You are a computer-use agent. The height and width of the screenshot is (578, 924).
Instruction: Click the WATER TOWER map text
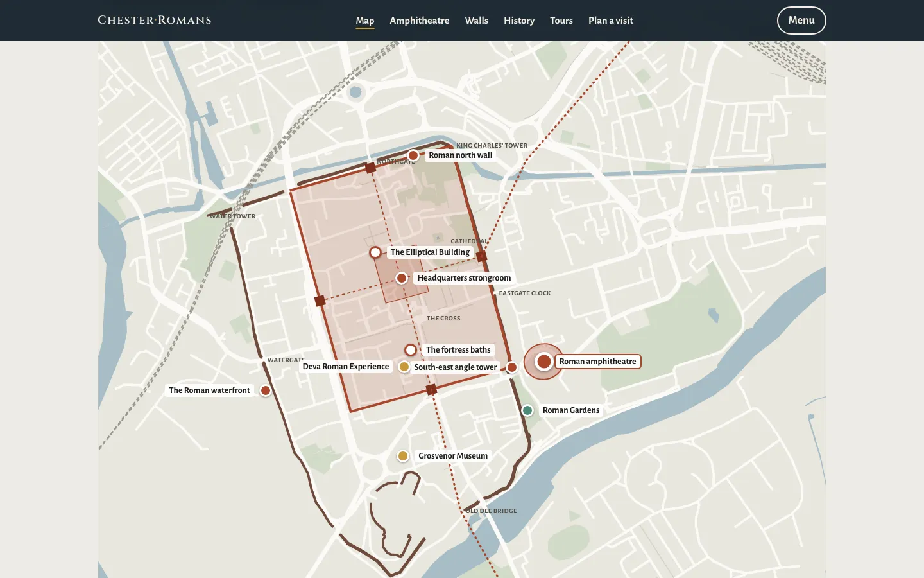tap(233, 216)
